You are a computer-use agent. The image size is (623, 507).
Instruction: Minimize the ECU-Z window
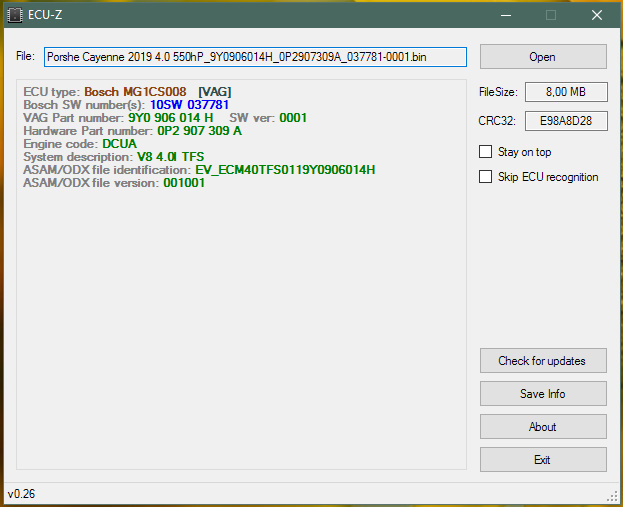click(506, 15)
